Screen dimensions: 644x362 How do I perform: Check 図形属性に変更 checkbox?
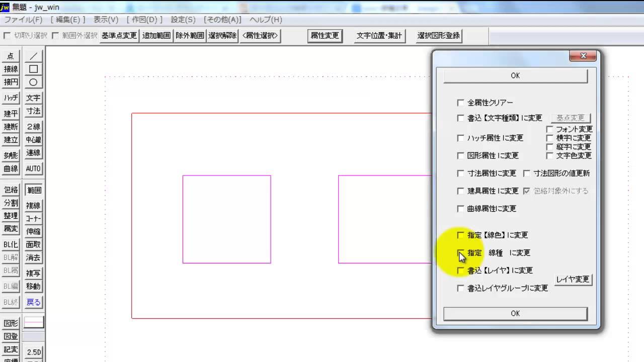click(460, 155)
